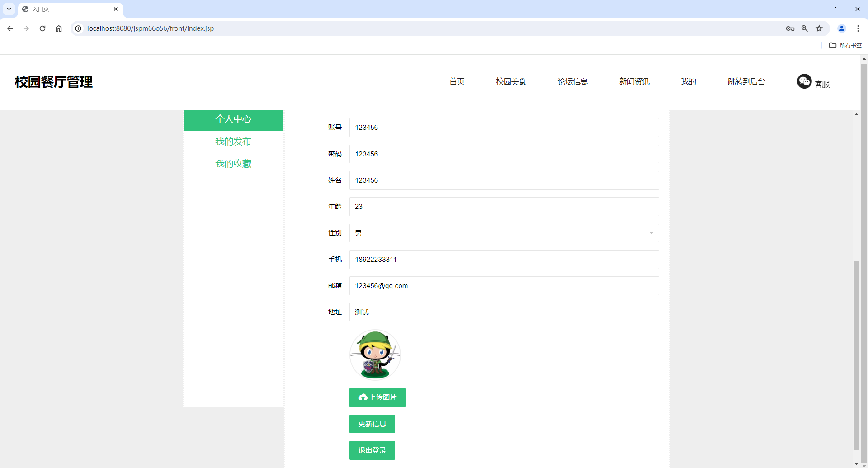Bookmark the page using the star icon
The width and height of the screenshot is (868, 468).
pyautogui.click(x=819, y=28)
